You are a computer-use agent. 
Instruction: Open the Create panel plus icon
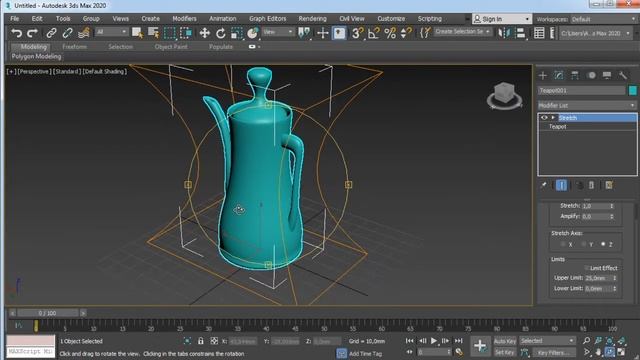pos(542,75)
